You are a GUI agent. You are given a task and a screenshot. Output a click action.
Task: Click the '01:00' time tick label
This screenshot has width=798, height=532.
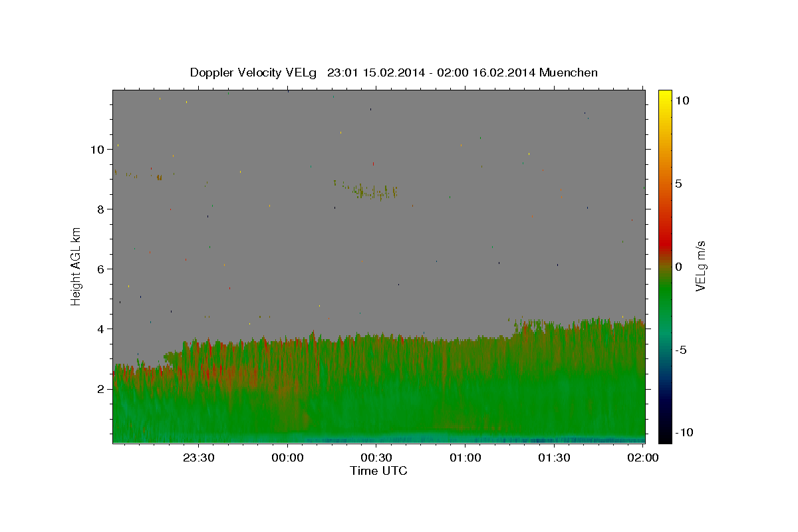pyautogui.click(x=465, y=458)
